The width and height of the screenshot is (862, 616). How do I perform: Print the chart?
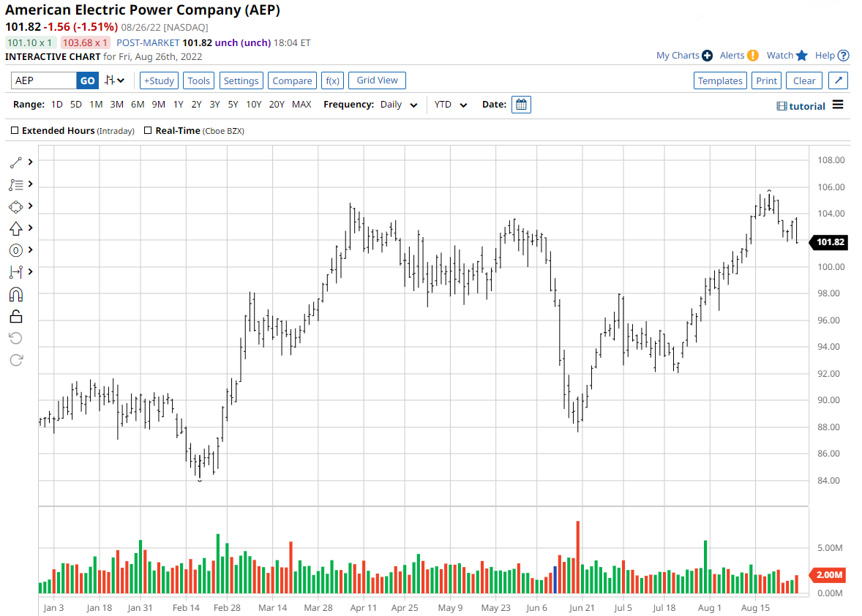click(766, 80)
